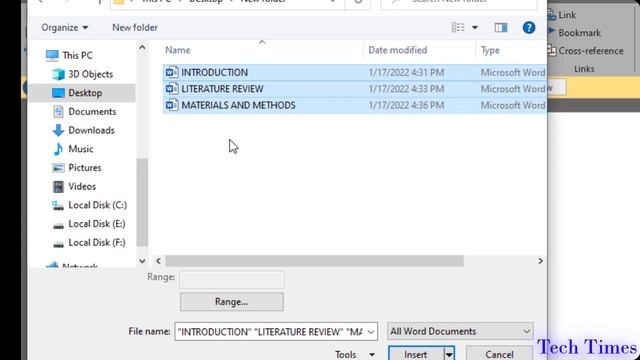Click the file list horizontal scrollbar thumb
This screenshot has height=360, width=640.
pyautogui.click(x=314, y=261)
